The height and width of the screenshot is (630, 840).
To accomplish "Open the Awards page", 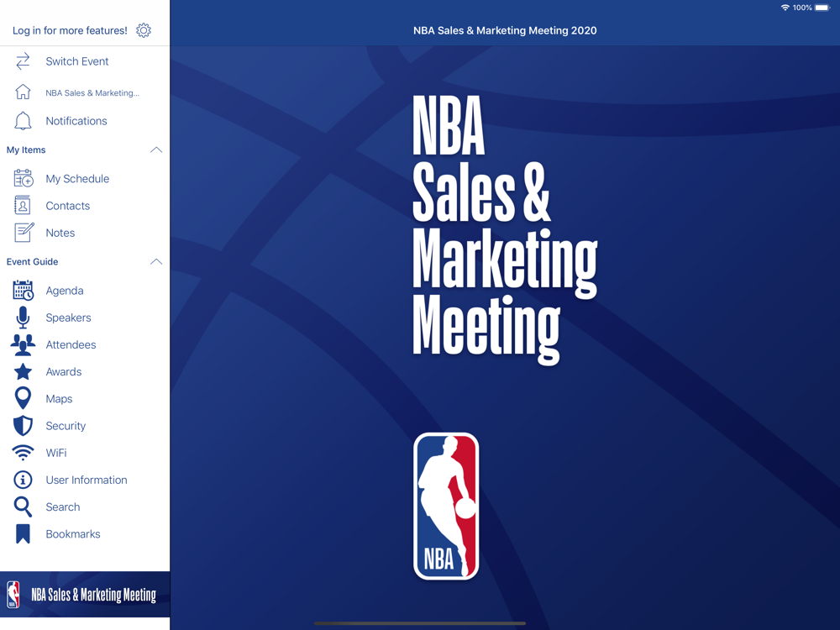I will [x=64, y=372].
